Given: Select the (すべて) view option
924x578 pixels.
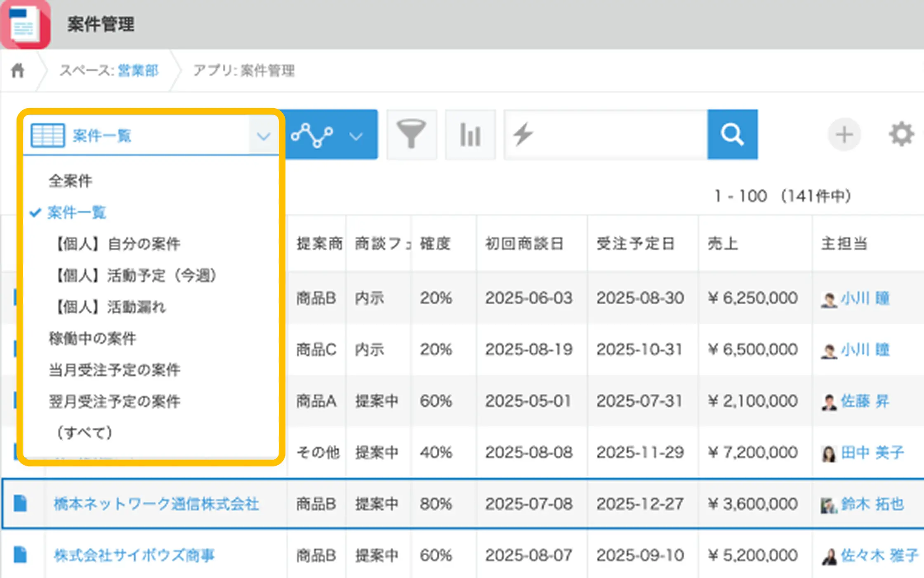Looking at the screenshot, I should click(85, 432).
